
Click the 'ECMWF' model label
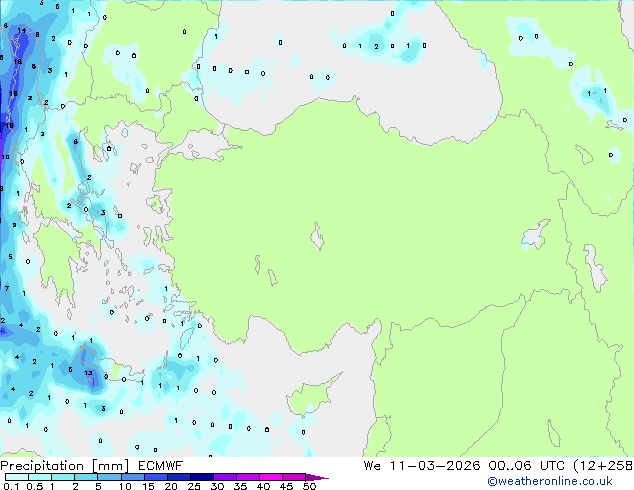coord(161,466)
